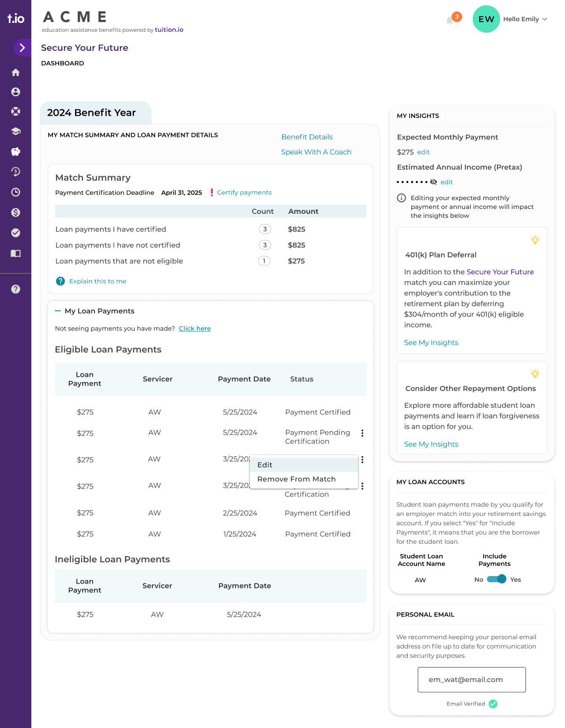
Task: Open the question mark help icon in sidebar
Action: (16, 289)
